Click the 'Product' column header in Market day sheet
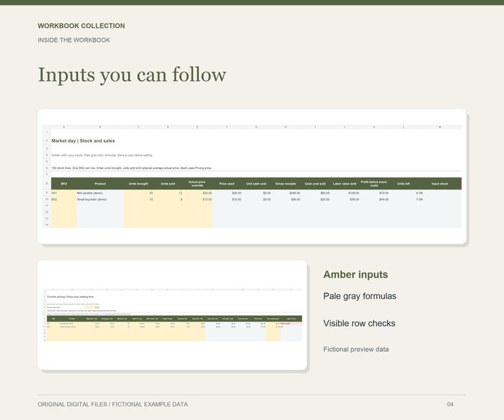Viewport: 504px width, 420px height. pyautogui.click(x=100, y=184)
